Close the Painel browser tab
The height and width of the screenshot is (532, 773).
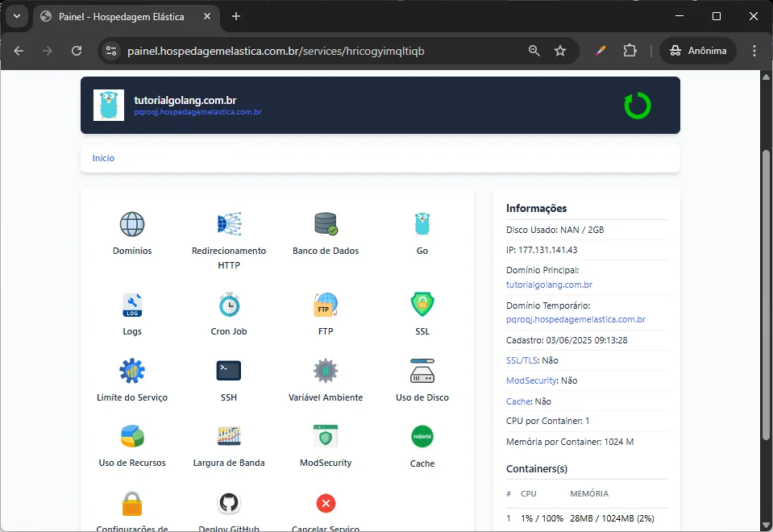tap(207, 16)
